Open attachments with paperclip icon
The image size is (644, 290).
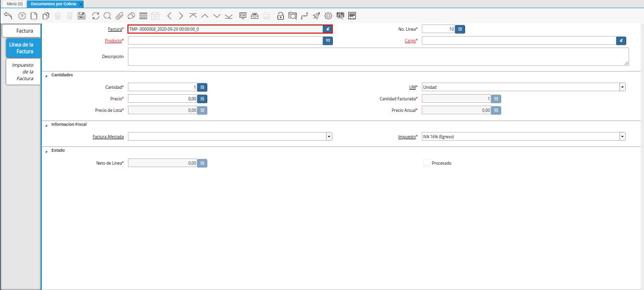[119, 16]
